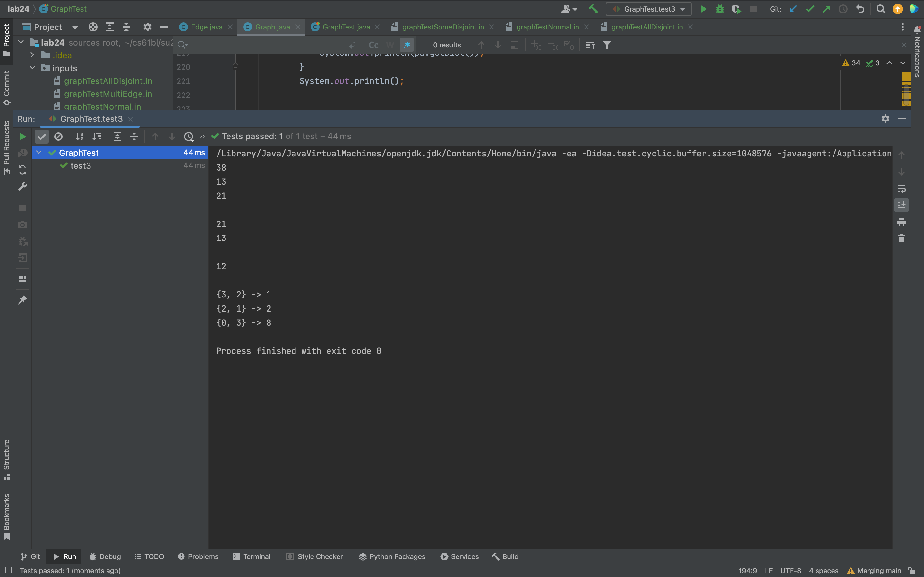Open graphTestMultiEdge.in file in project tree
This screenshot has width=924, height=577.
(108, 94)
